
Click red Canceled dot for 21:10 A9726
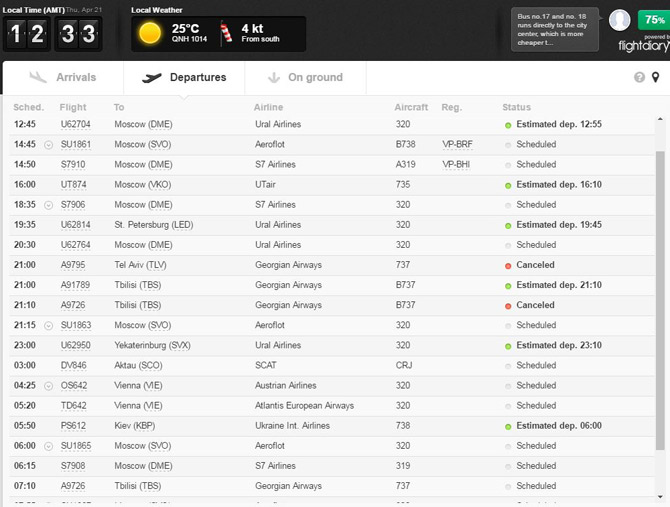click(508, 306)
